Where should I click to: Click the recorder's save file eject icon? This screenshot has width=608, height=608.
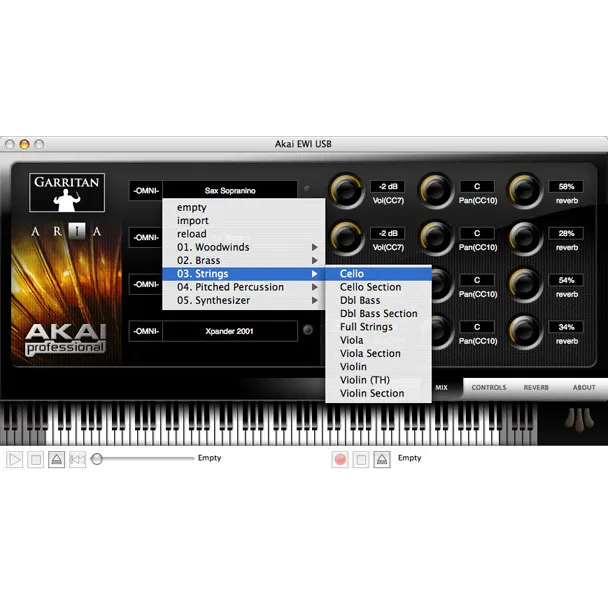[382, 459]
